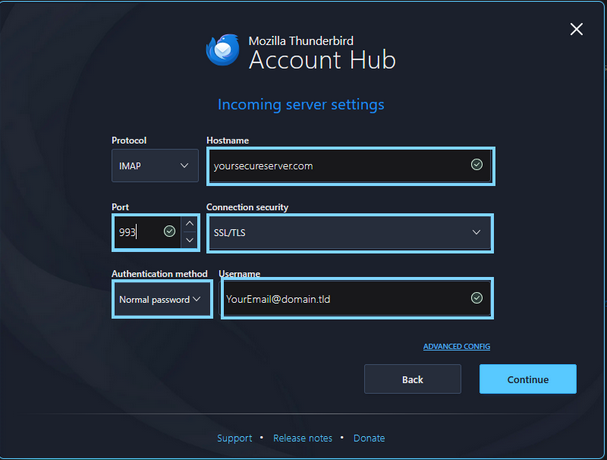Click the Incoming server settings heading

tap(301, 104)
